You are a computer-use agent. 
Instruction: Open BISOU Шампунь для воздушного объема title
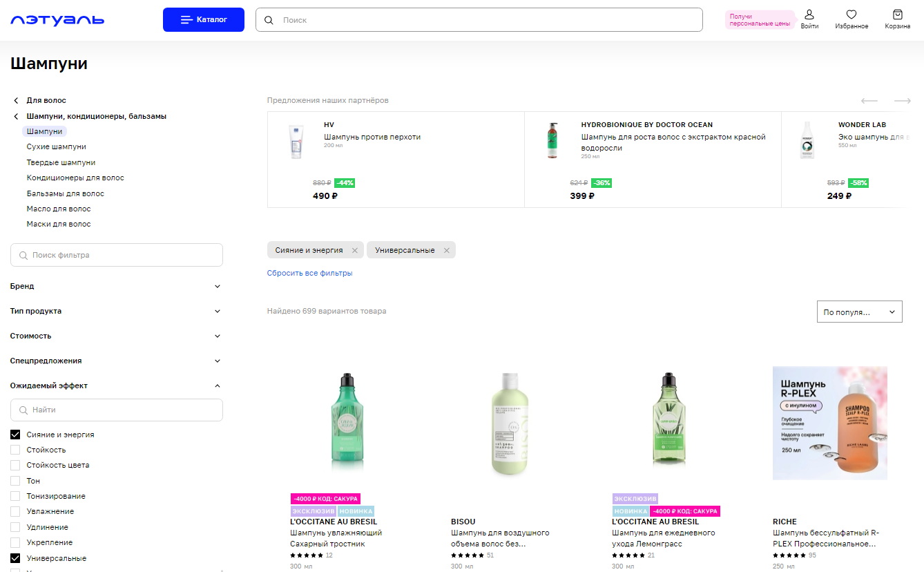500,538
